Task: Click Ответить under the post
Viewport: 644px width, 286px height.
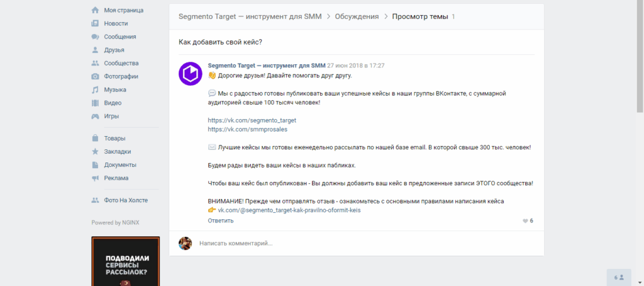Action: (x=221, y=220)
